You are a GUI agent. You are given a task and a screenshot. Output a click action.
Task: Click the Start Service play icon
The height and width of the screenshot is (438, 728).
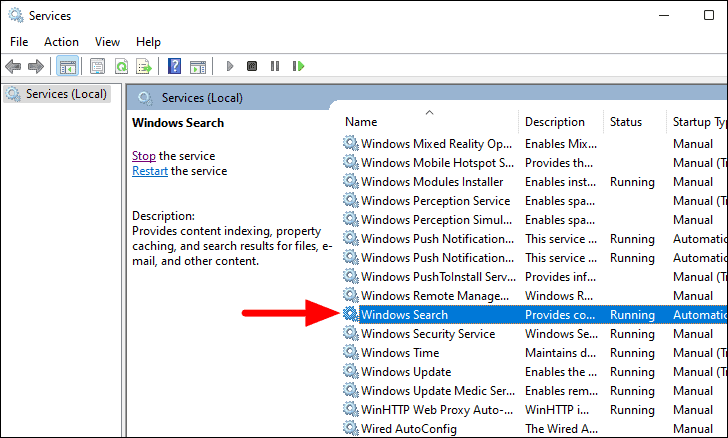pos(229,66)
